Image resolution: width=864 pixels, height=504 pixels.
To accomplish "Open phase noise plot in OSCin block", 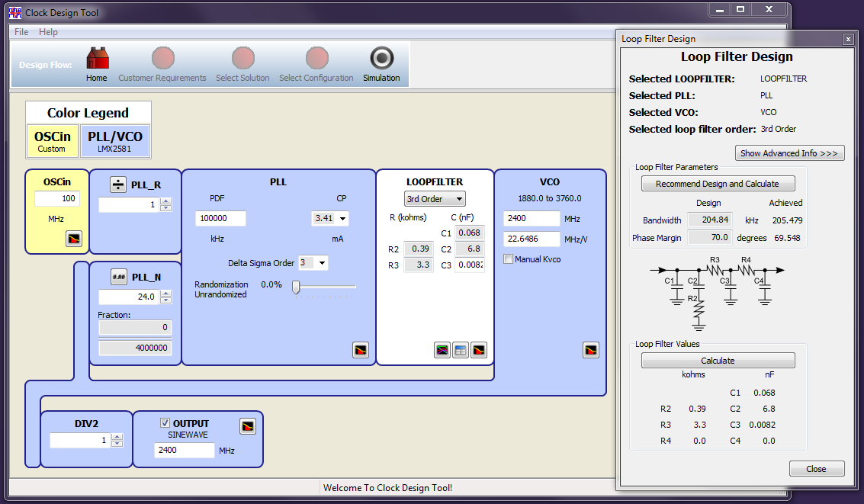I will click(74, 239).
